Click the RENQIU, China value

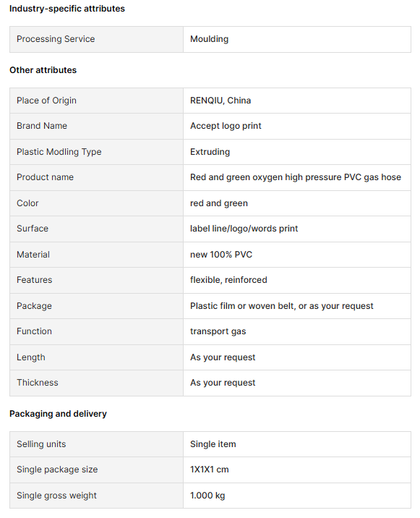220,101
